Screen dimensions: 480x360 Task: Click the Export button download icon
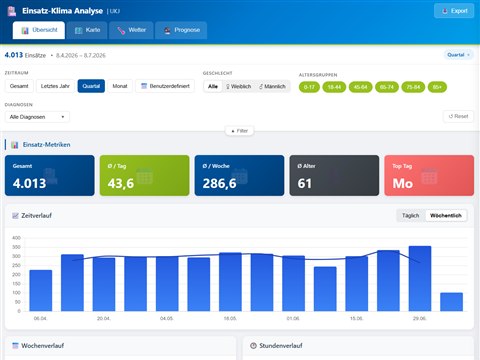tap(445, 11)
